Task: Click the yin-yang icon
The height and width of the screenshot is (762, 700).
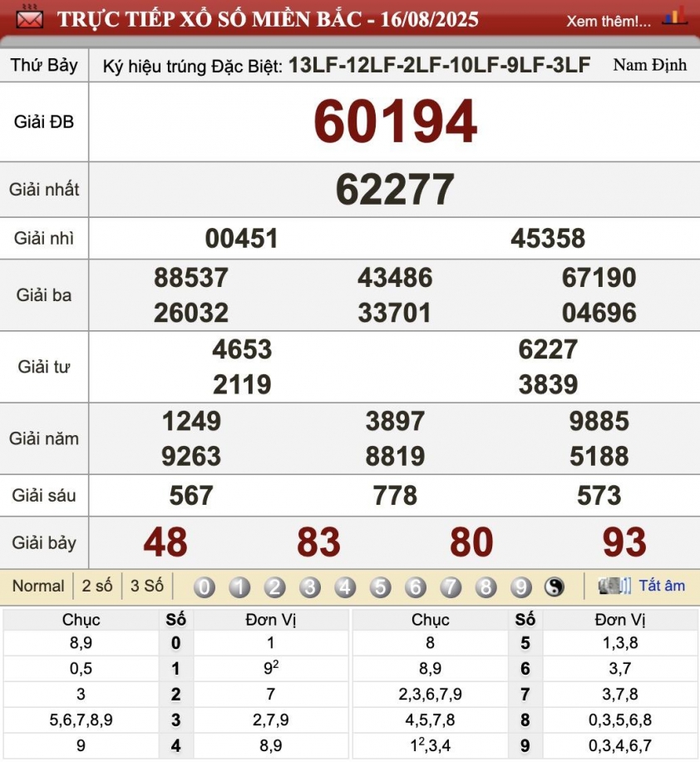Action: (x=555, y=587)
